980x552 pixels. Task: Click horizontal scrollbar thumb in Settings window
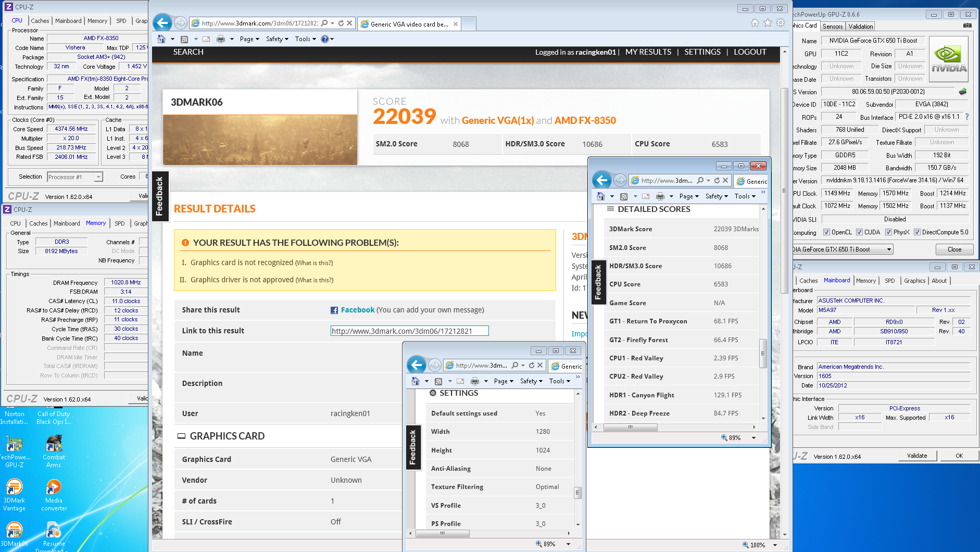pos(442,533)
